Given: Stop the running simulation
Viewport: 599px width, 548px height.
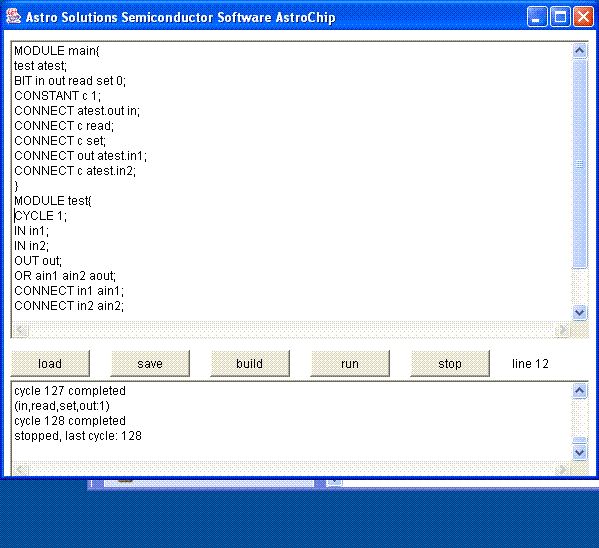Looking at the screenshot, I should tap(450, 363).
